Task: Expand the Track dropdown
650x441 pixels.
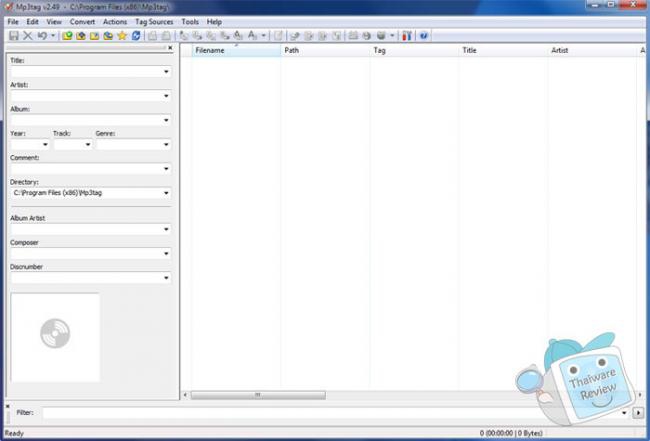Action: coord(87,145)
